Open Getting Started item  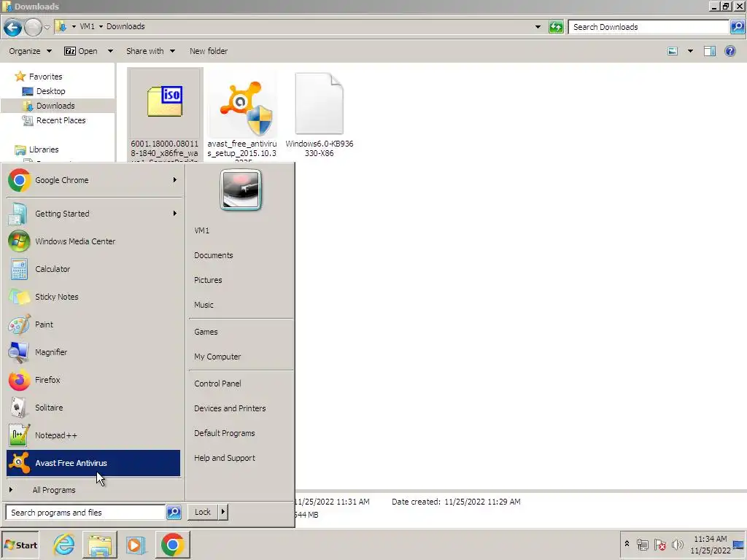93,214
